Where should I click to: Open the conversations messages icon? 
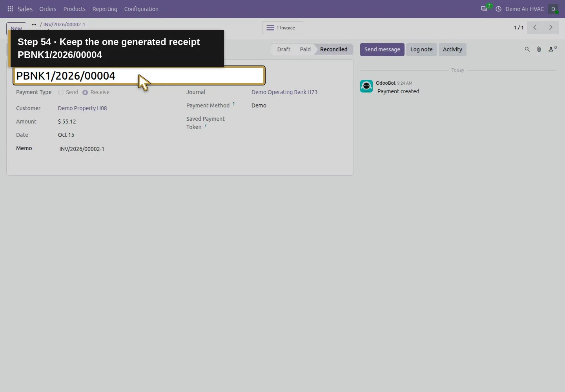click(484, 9)
